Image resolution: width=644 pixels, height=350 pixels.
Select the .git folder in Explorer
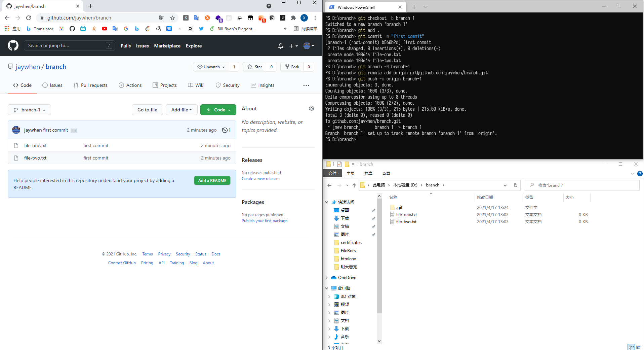pyautogui.click(x=399, y=208)
